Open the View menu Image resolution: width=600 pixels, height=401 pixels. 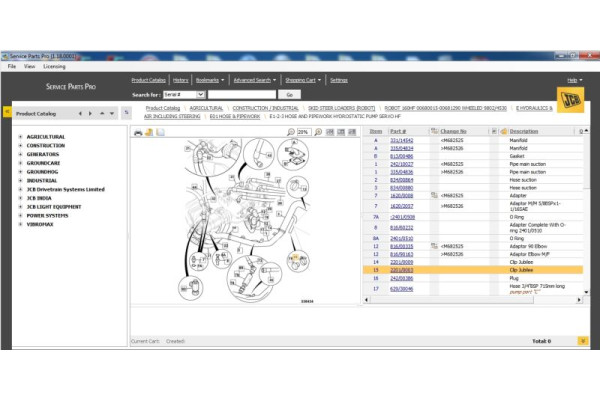point(29,66)
